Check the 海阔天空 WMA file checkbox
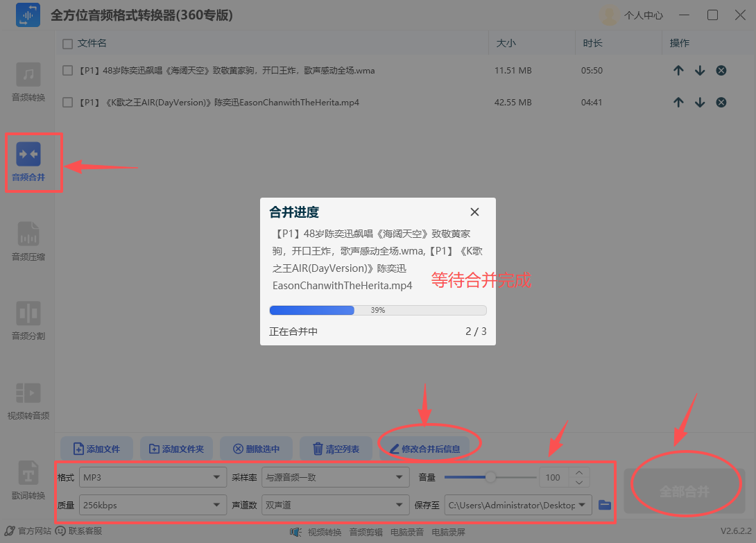Viewport: 756px width, 543px height. (x=67, y=70)
